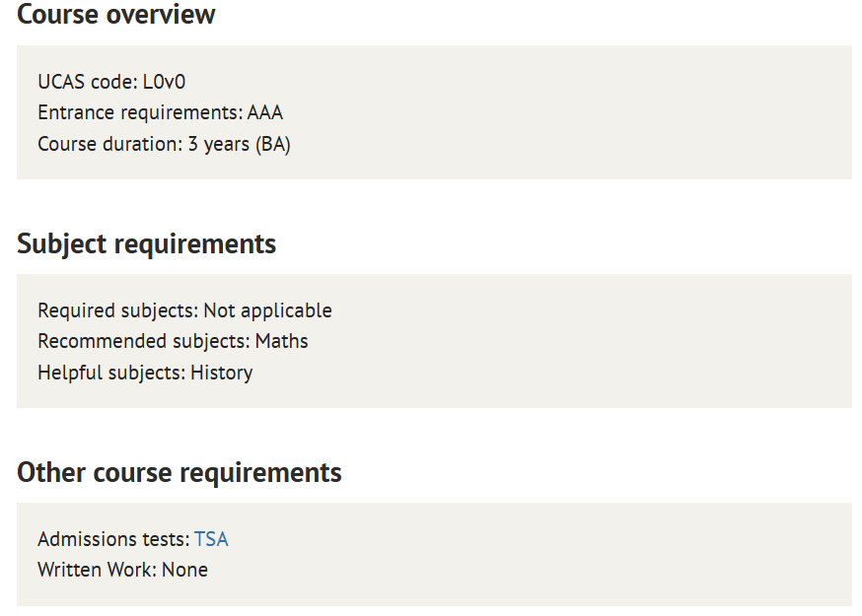The width and height of the screenshot is (862, 616).
Task: Click the Helpful subjects History line
Action: point(145,373)
